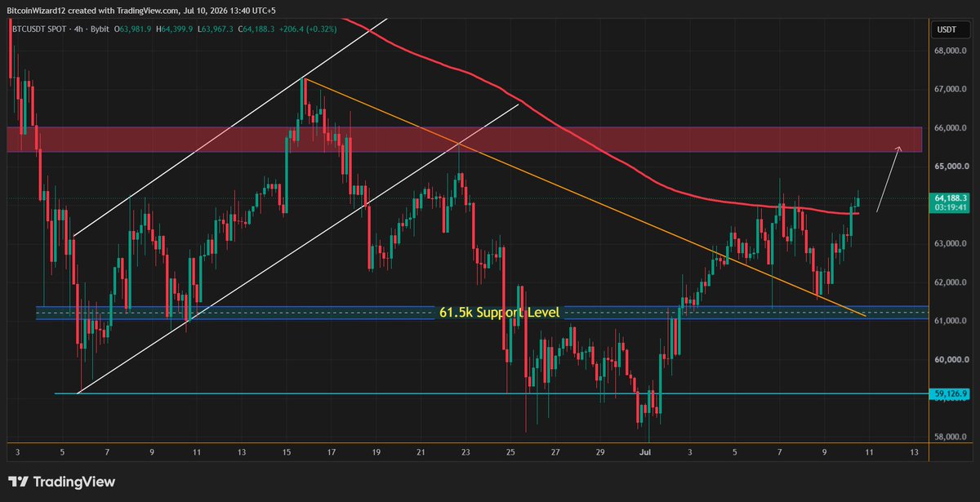The height and width of the screenshot is (502, 980).
Task: Click the 60,000.0 price axis label
Action: coord(951,359)
